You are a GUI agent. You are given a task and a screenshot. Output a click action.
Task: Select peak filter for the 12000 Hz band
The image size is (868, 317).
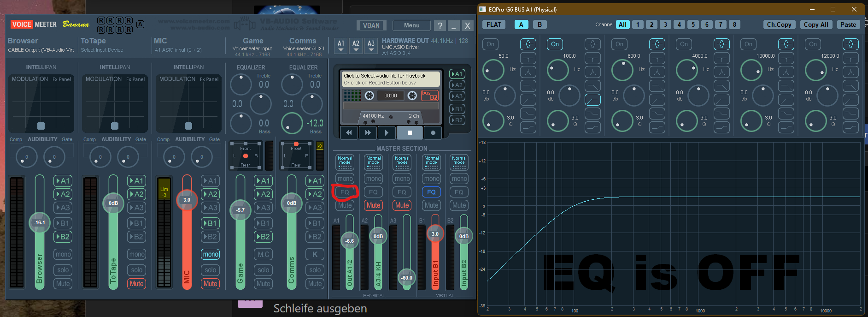850,44
